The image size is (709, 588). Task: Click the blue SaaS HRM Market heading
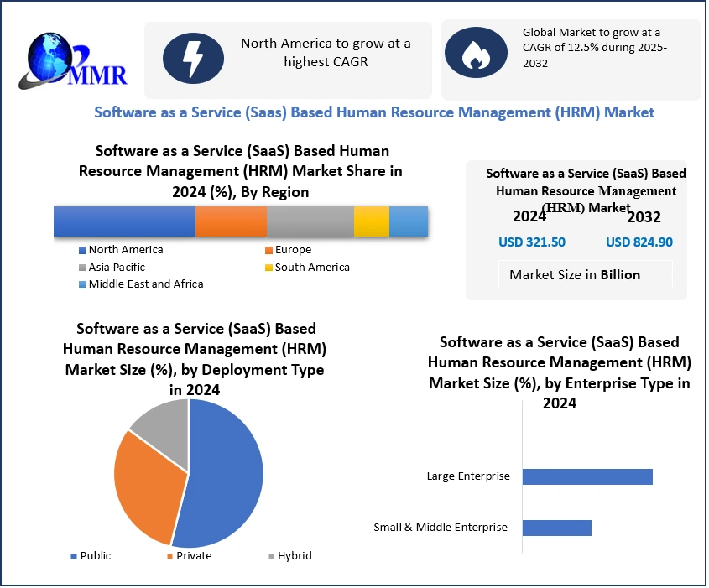(x=374, y=112)
